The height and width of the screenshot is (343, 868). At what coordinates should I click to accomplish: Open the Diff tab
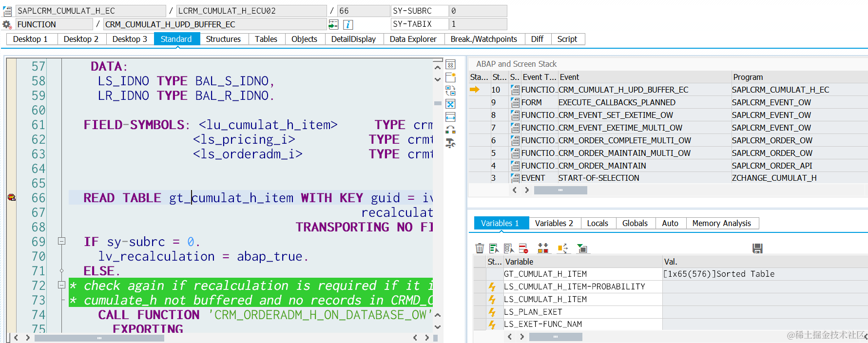pyautogui.click(x=537, y=39)
